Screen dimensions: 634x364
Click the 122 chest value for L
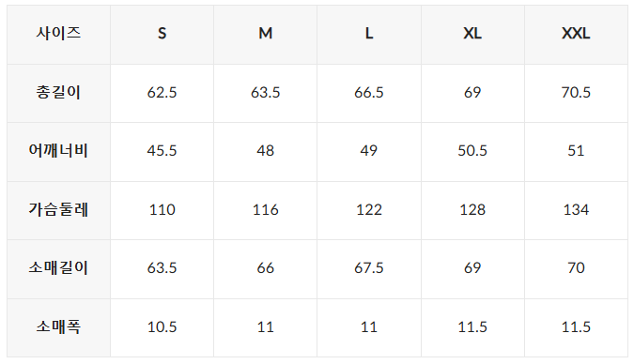(x=369, y=210)
